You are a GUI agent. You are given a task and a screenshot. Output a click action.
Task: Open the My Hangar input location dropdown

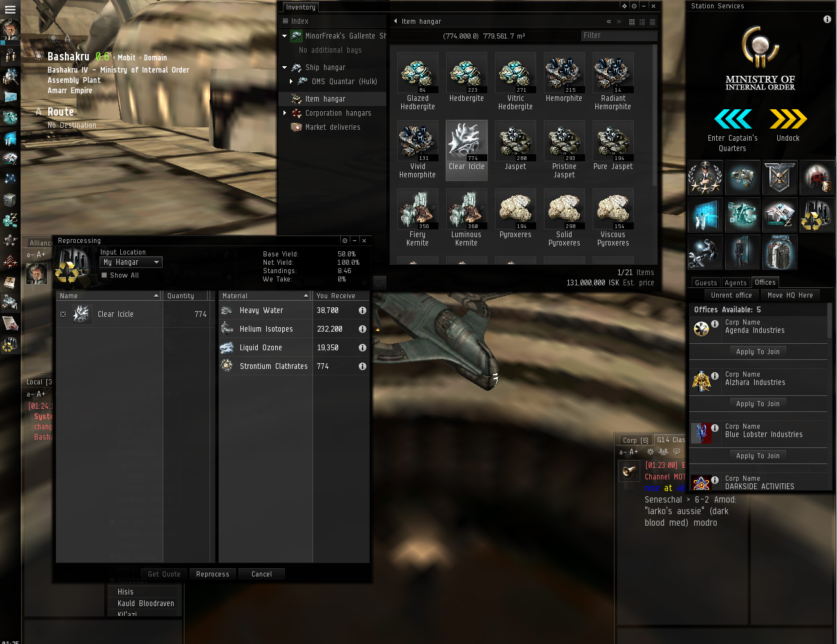point(131,262)
